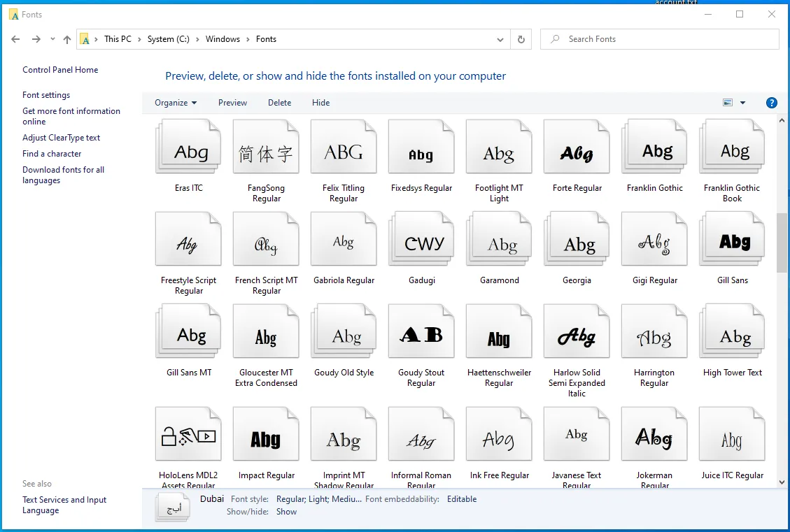Open the view options dropdown arrow

tap(742, 103)
